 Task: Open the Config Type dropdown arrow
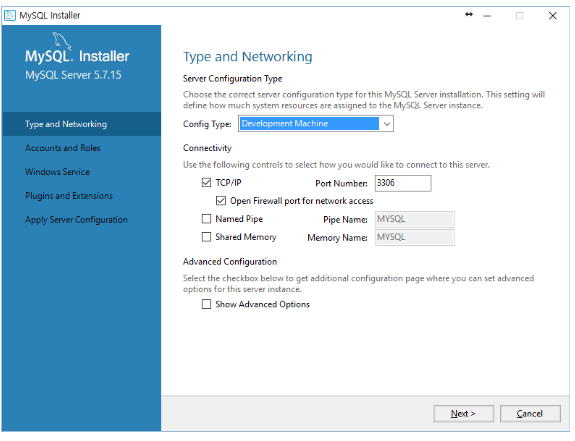pyautogui.click(x=387, y=124)
